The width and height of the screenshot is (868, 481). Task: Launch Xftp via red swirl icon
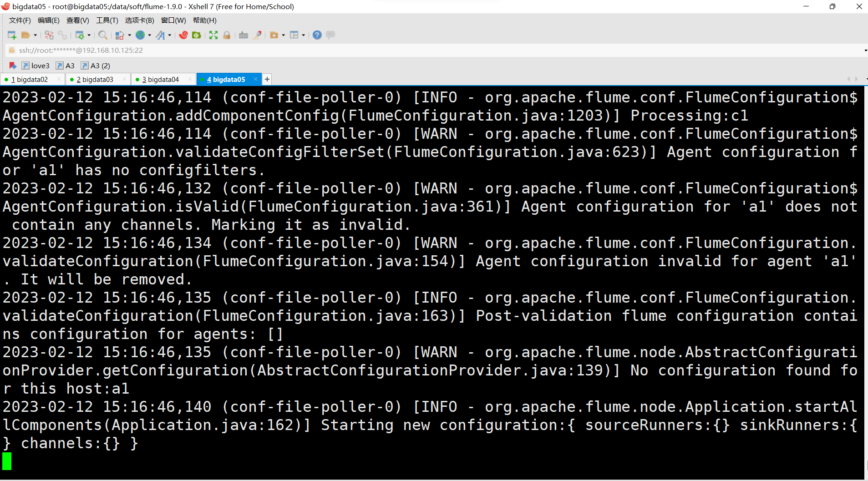click(183, 35)
